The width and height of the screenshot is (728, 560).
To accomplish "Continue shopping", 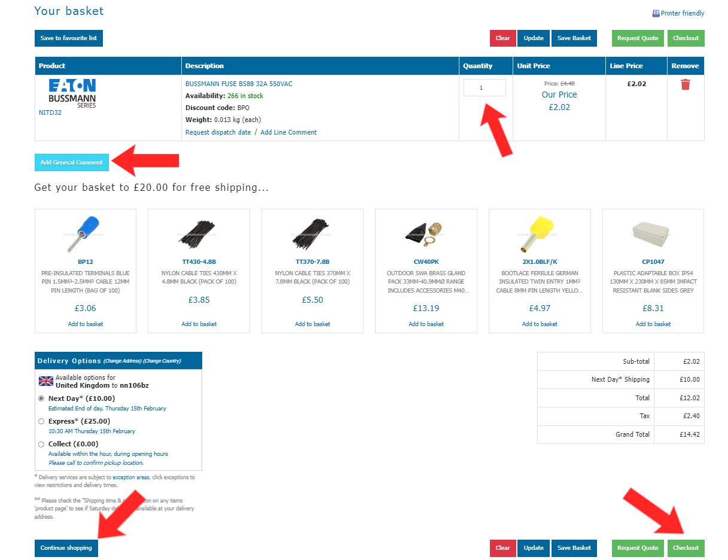I will [66, 547].
